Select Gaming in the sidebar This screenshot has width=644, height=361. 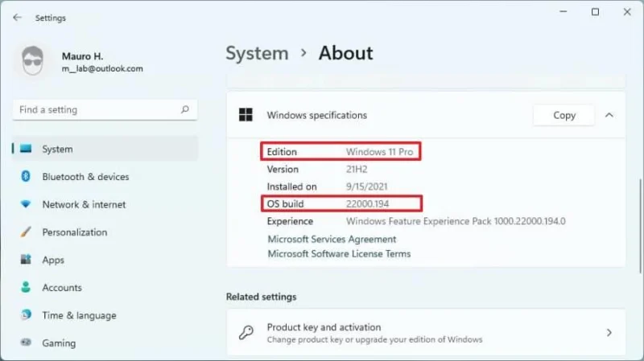(x=59, y=343)
